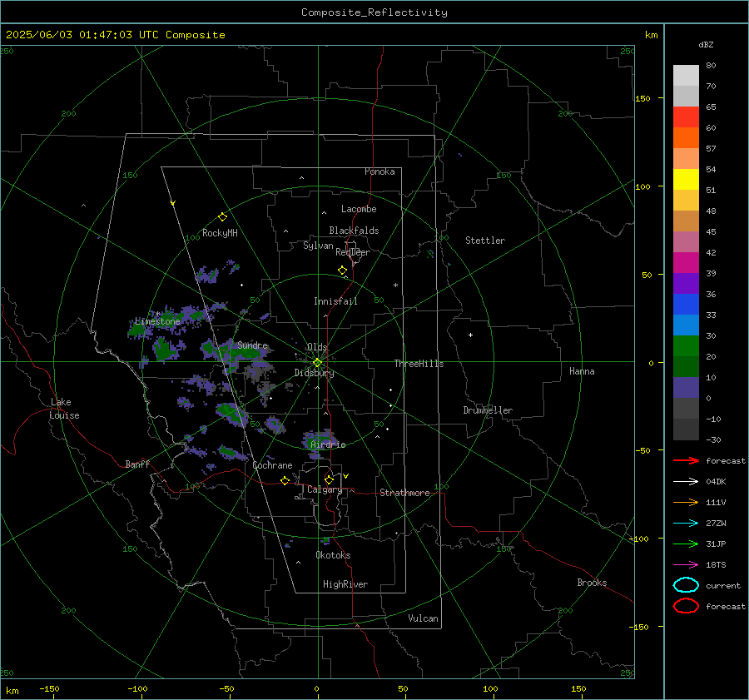Click the yellow diamond marker above RockyMH
This screenshot has width=749, height=700.
click(222, 217)
